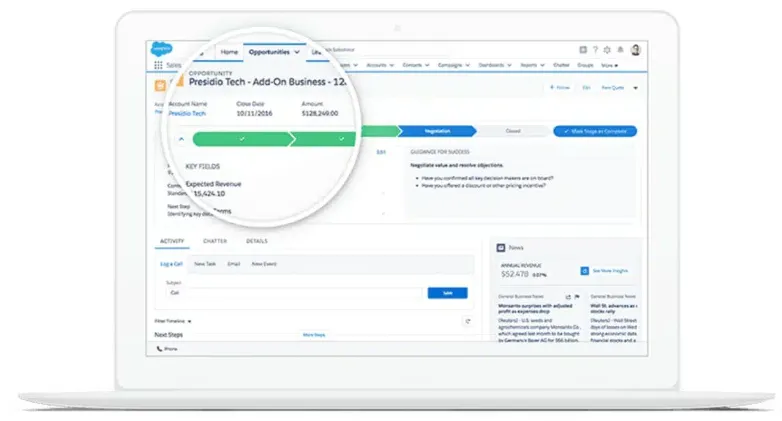Image resolution: width=782 pixels, height=421 pixels.
Task: Select the New Task action
Action: click(x=205, y=264)
